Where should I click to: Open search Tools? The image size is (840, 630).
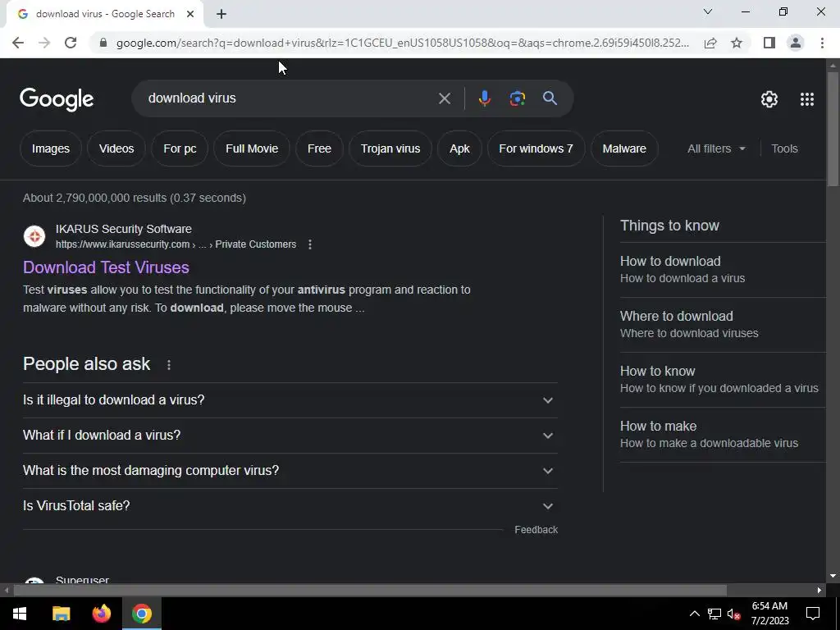click(x=784, y=149)
